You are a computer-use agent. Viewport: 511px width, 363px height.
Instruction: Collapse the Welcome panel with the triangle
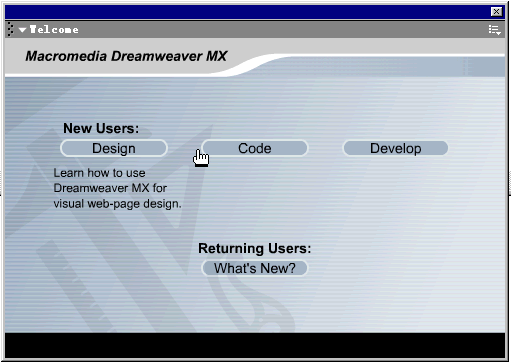22,30
